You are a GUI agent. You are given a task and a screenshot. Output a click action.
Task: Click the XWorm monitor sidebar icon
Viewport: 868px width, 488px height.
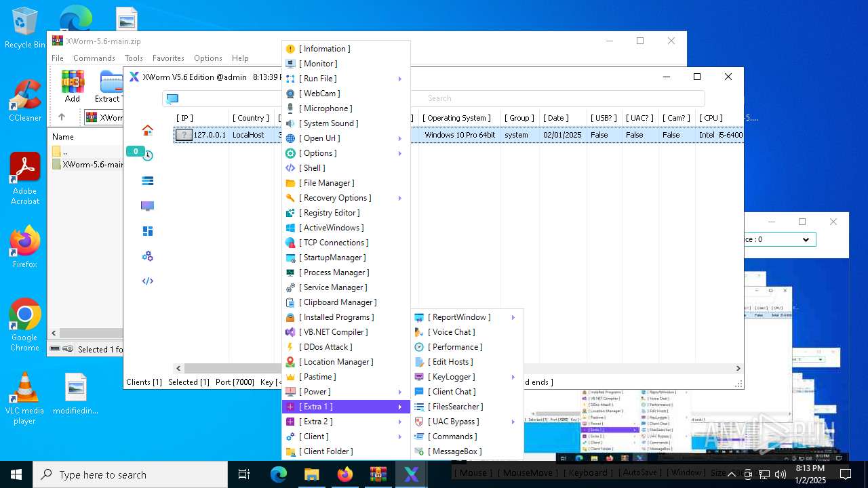click(x=147, y=206)
